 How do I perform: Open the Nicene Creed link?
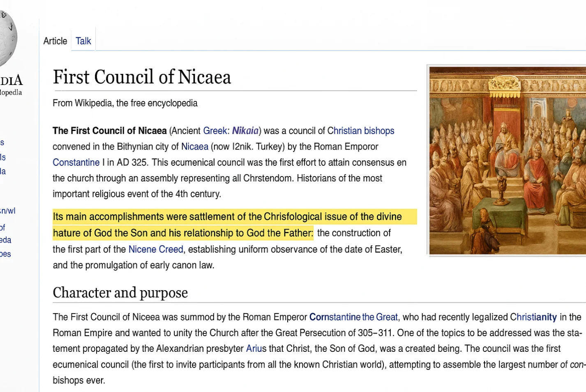click(156, 249)
